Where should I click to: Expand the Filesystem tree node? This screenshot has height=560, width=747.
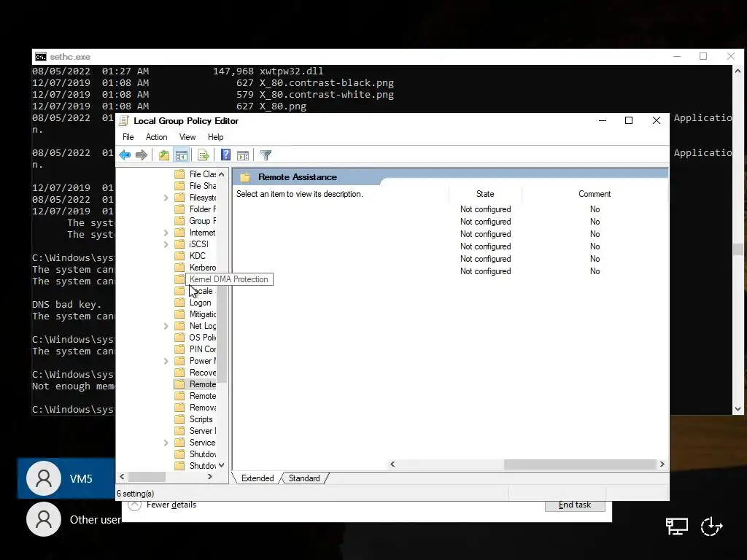166,197
